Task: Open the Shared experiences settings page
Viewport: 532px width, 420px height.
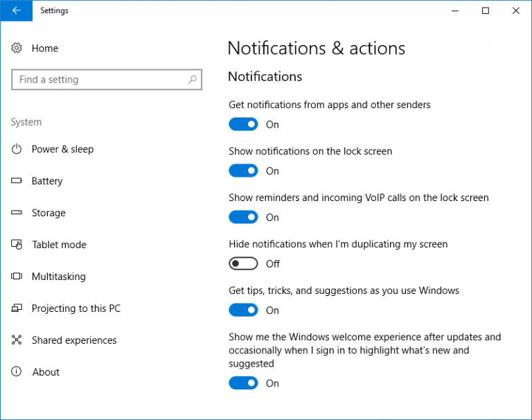Action: [74, 340]
